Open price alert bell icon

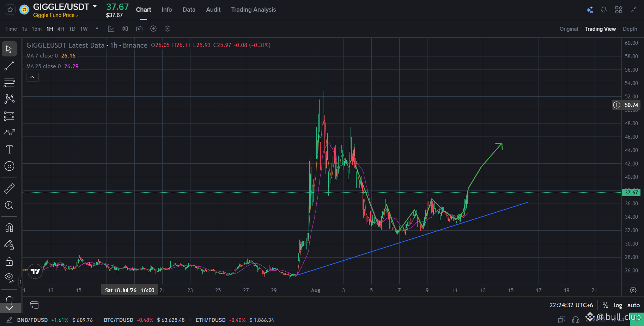pyautogui.click(x=604, y=10)
